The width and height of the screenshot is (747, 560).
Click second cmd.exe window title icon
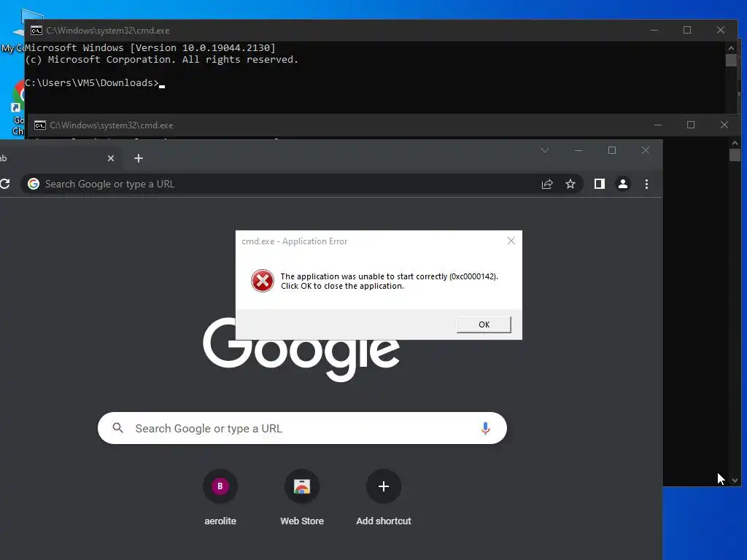pyautogui.click(x=40, y=125)
